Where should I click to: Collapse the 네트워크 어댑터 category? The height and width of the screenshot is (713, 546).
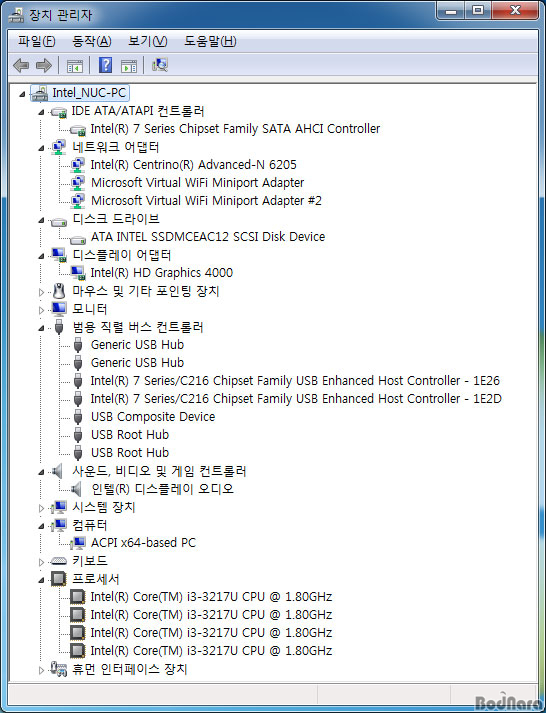[41, 148]
